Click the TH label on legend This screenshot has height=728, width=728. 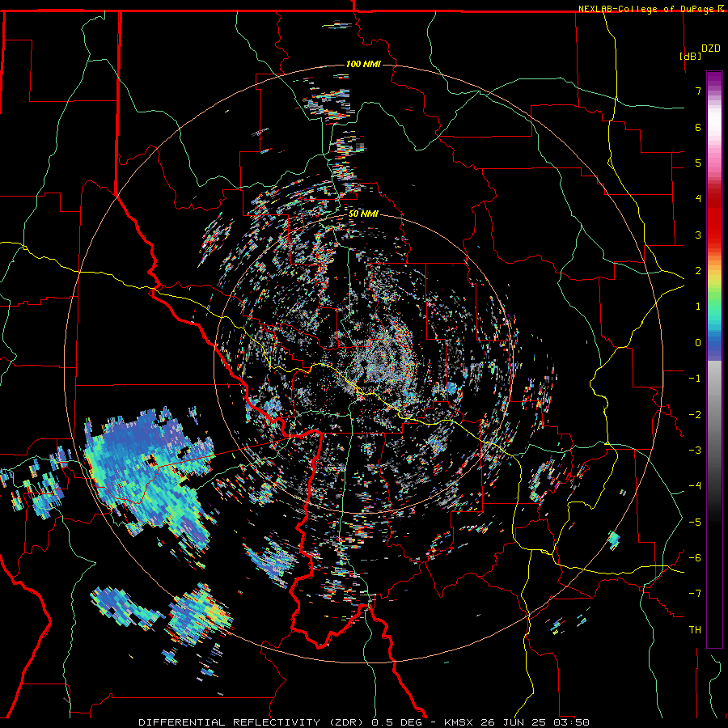pos(695,630)
